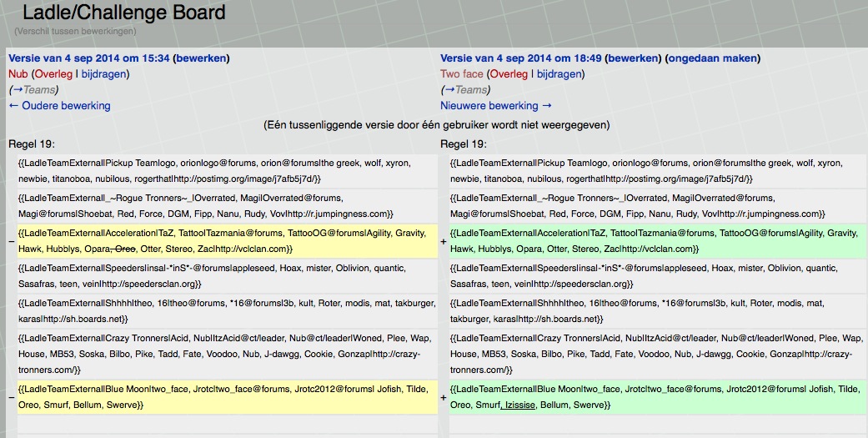Screen dimensions: 868x438
Task: Click 'bewerken' for the 18:49 version
Action: coord(633,58)
